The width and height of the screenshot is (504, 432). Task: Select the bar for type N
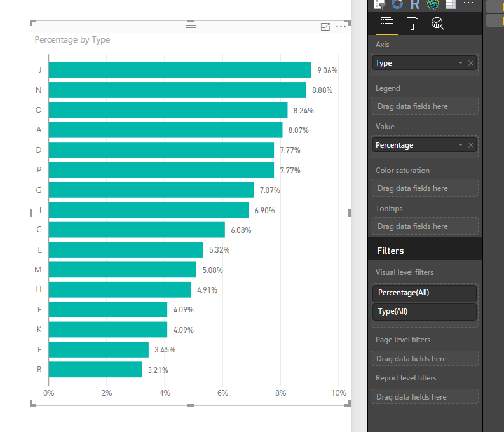(x=177, y=90)
